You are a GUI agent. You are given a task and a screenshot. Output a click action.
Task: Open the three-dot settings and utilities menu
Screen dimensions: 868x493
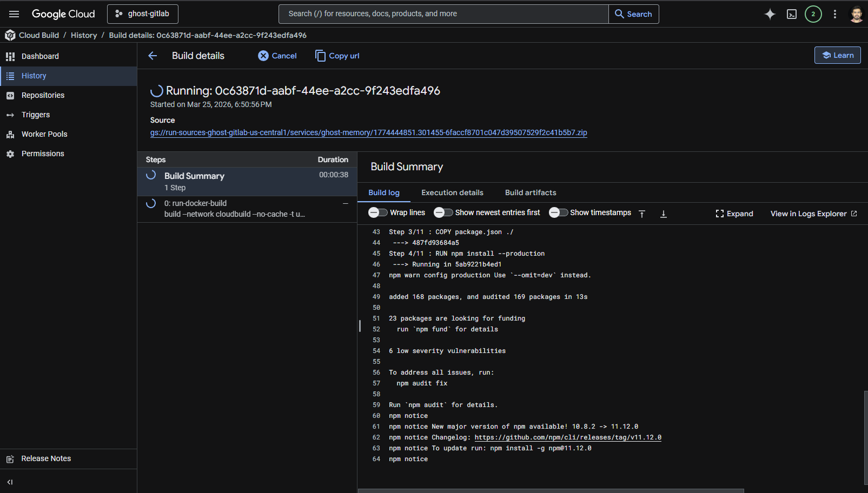pos(835,14)
